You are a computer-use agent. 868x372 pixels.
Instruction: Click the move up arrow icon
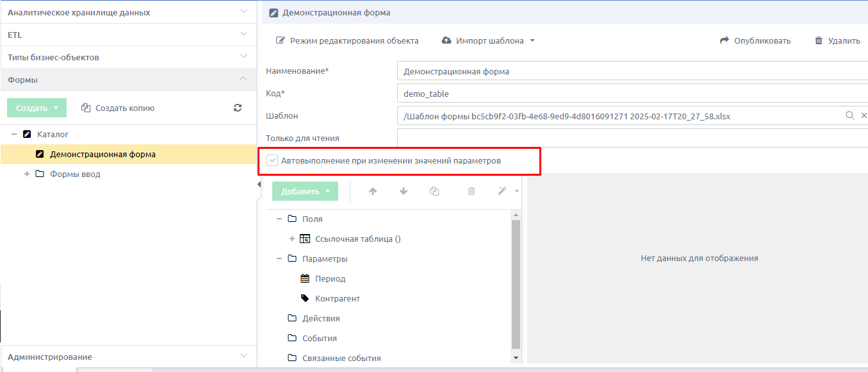[373, 191]
